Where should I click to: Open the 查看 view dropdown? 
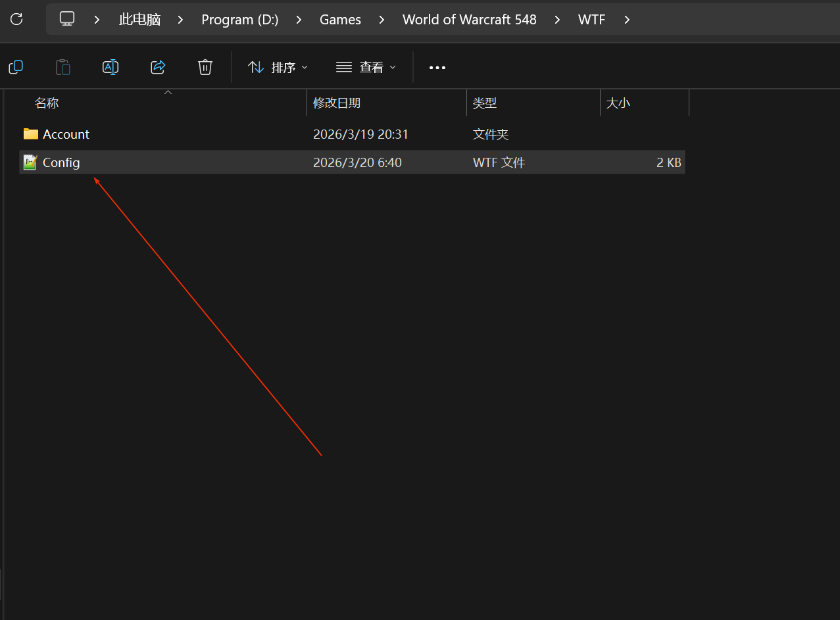point(366,67)
